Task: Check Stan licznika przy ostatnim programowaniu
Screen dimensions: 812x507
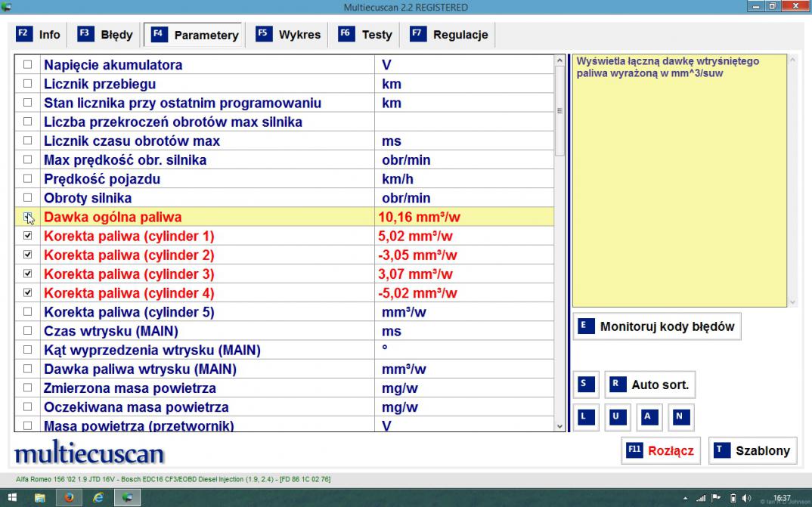Action: (27, 103)
